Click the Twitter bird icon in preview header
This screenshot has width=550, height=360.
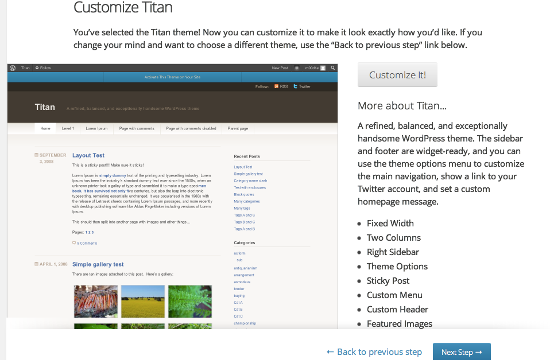coord(295,86)
